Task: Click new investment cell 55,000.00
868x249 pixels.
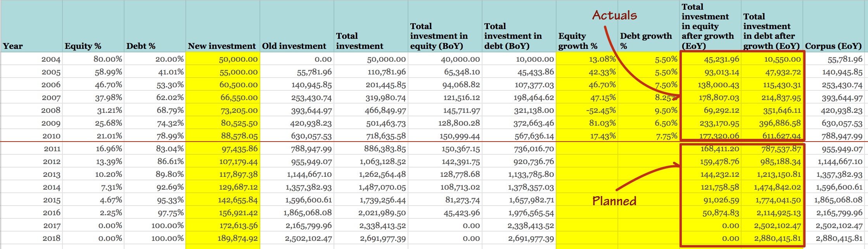Action: [x=223, y=72]
